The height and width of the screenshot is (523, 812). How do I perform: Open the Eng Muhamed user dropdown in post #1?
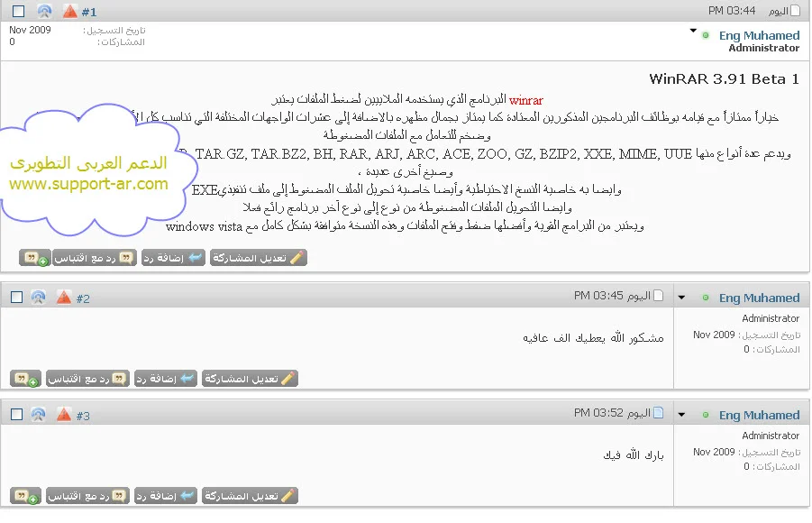(x=693, y=32)
